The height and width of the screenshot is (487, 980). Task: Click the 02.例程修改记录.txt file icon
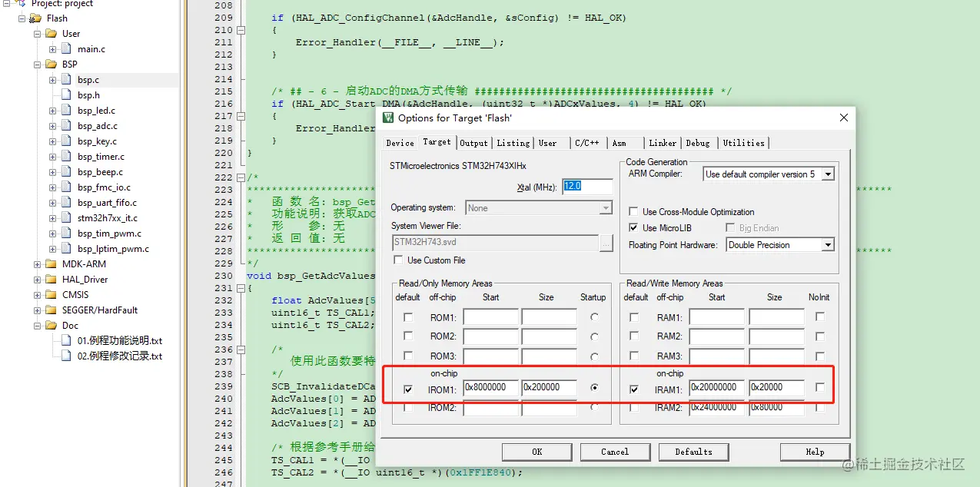[x=66, y=356]
